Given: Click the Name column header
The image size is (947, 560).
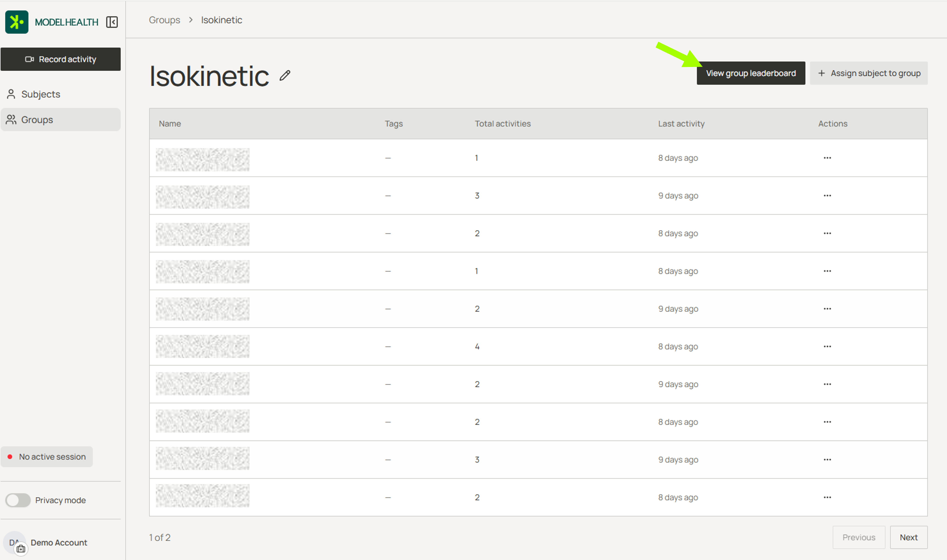Looking at the screenshot, I should coord(170,123).
